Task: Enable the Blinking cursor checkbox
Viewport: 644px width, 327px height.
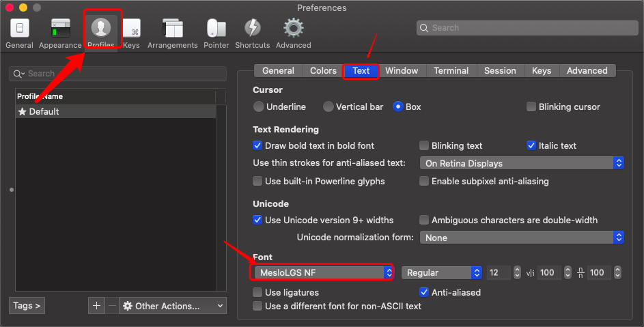Action: (x=531, y=107)
